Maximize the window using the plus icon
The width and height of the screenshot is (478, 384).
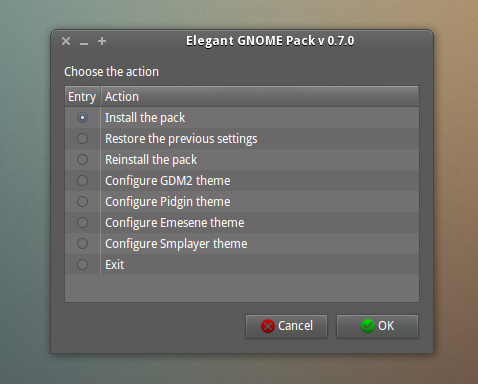point(102,41)
